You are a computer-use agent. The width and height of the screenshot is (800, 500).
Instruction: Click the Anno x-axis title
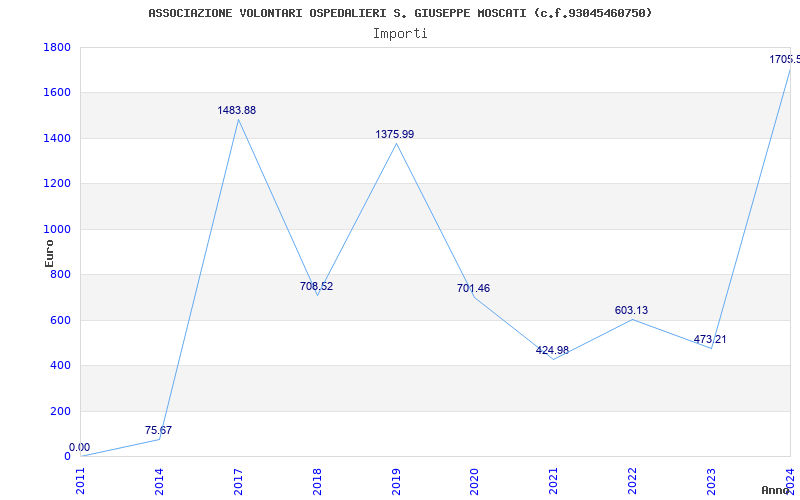(x=775, y=490)
